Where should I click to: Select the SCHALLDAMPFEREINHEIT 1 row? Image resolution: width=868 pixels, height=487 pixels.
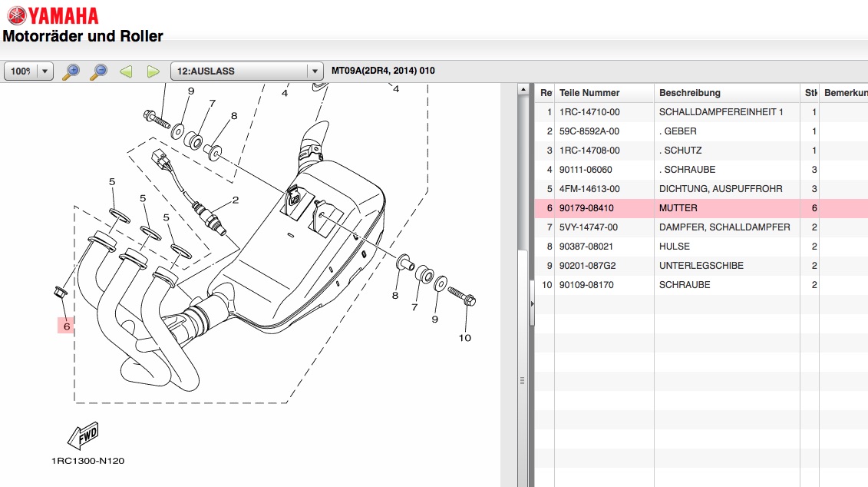tap(721, 112)
